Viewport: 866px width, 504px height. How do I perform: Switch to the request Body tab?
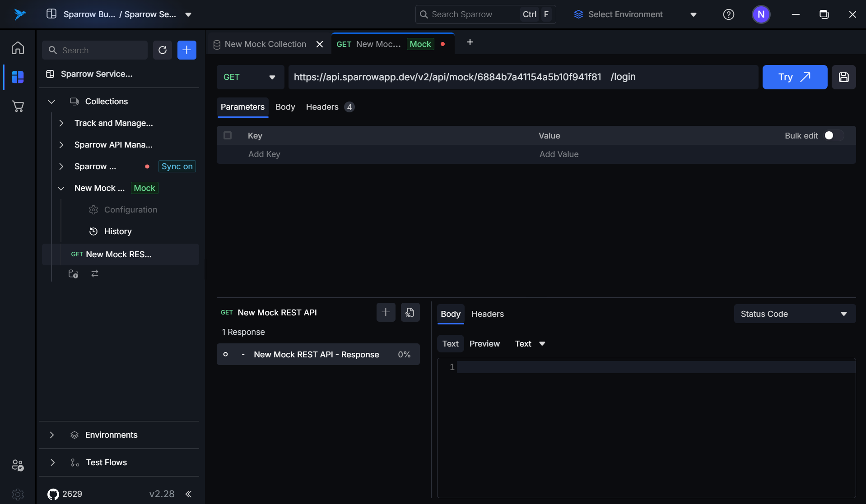[x=285, y=107]
